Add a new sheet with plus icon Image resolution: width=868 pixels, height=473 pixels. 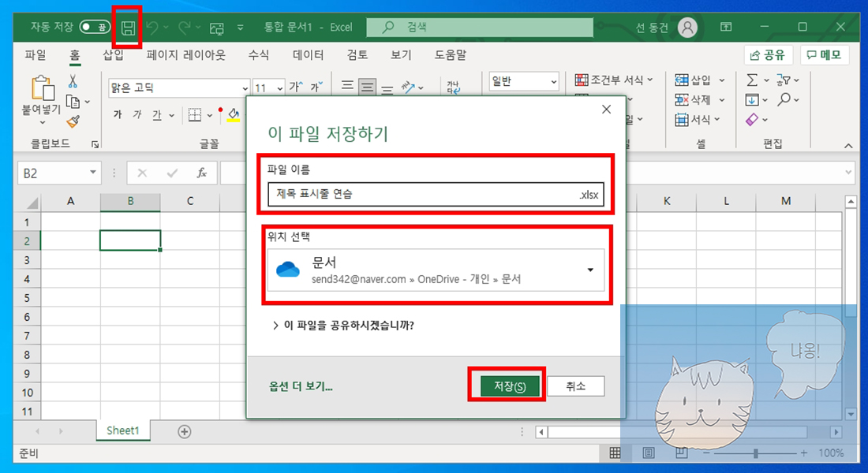(x=185, y=431)
